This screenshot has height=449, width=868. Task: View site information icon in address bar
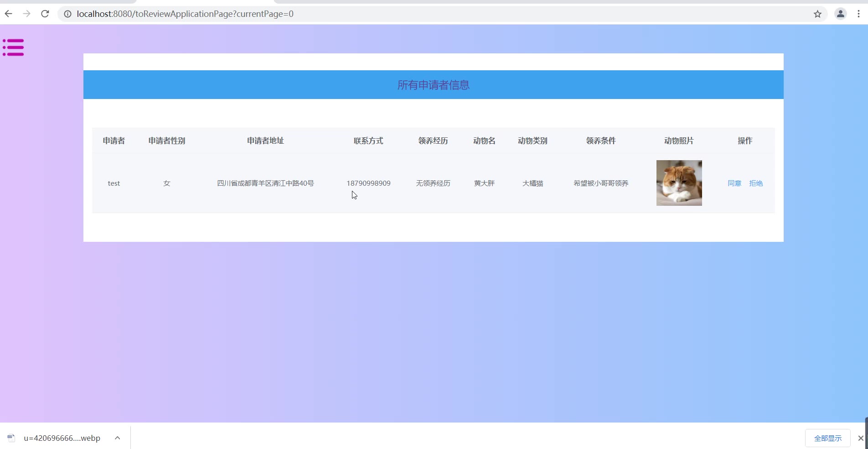pos(67,14)
